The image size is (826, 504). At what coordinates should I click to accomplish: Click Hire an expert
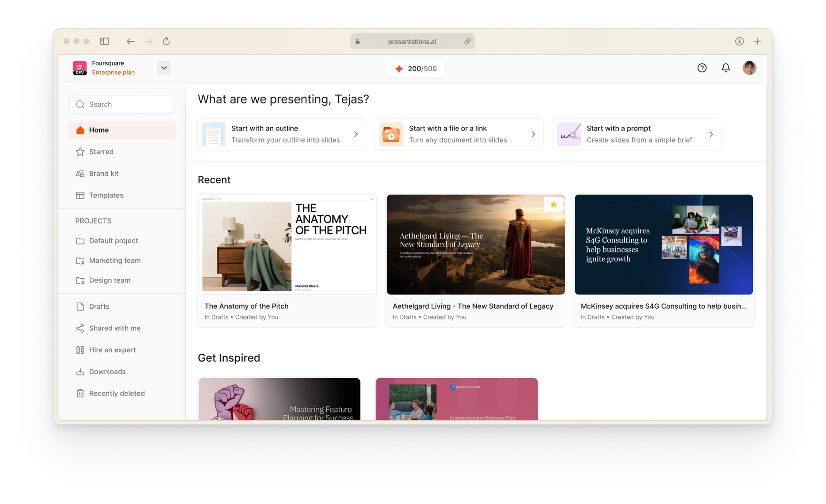coord(122,350)
